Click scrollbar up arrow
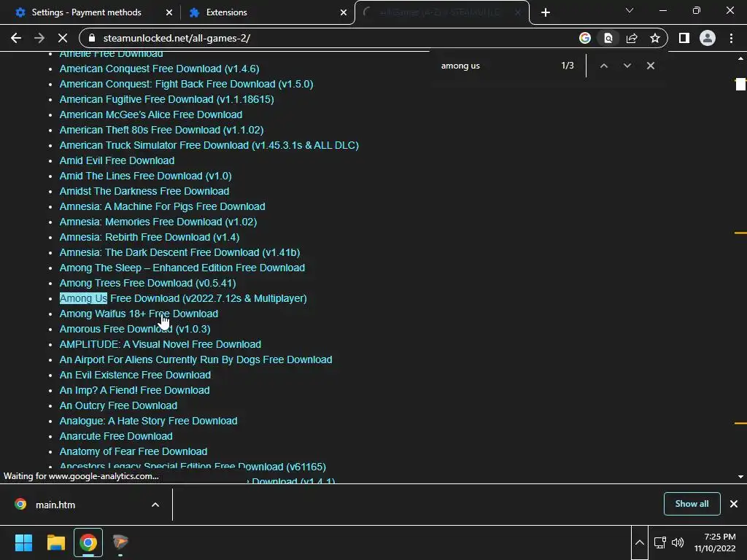This screenshot has width=747, height=560. coord(740,58)
